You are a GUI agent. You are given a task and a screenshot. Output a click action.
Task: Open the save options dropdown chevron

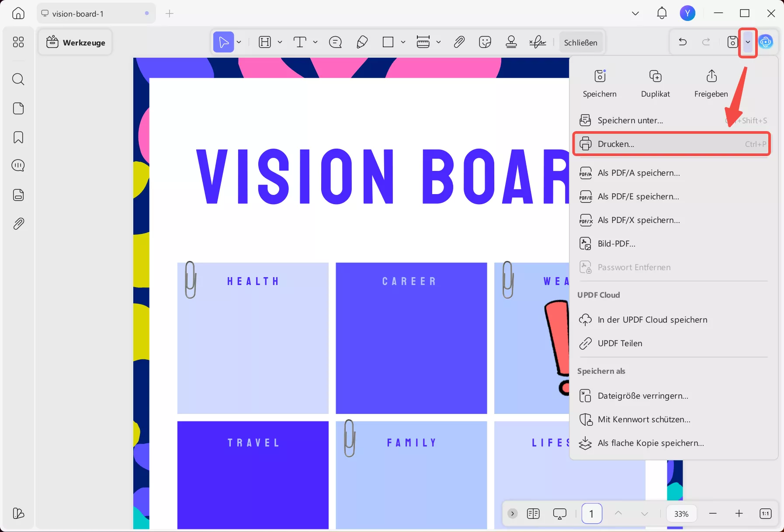[x=748, y=42]
